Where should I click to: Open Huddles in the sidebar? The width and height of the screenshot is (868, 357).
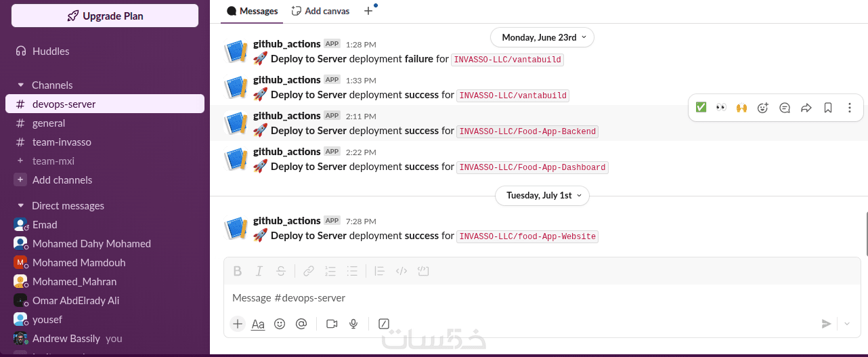pos(105,51)
